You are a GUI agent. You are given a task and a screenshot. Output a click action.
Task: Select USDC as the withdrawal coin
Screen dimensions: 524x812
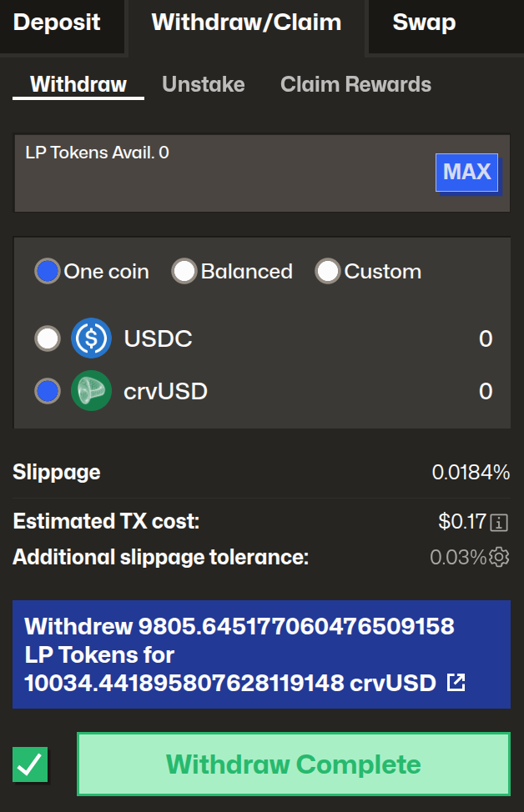click(x=48, y=338)
